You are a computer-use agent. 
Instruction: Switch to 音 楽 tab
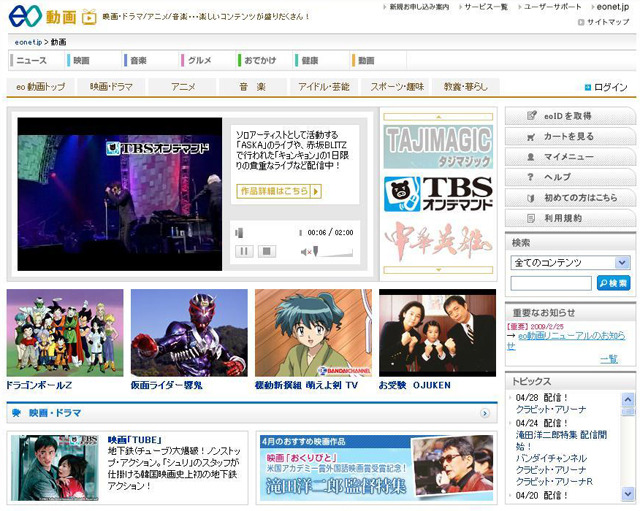coord(253,87)
